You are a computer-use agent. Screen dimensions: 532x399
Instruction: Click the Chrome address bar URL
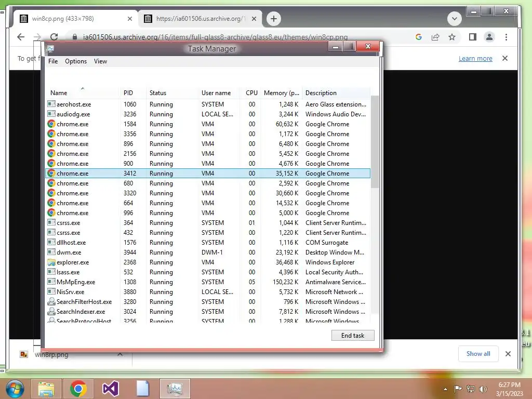coord(215,37)
